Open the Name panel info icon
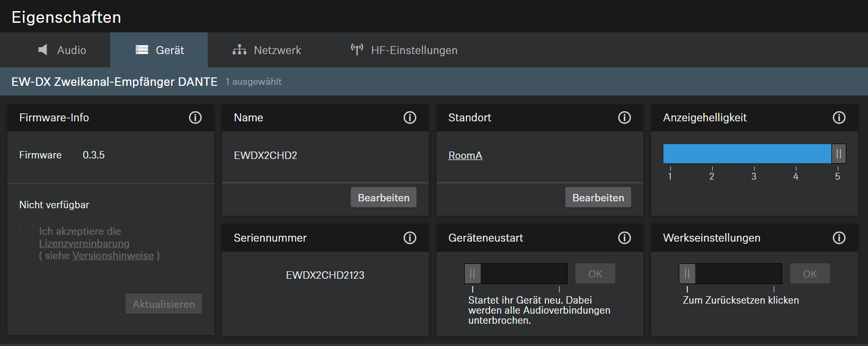This screenshot has width=868, height=346. point(410,118)
